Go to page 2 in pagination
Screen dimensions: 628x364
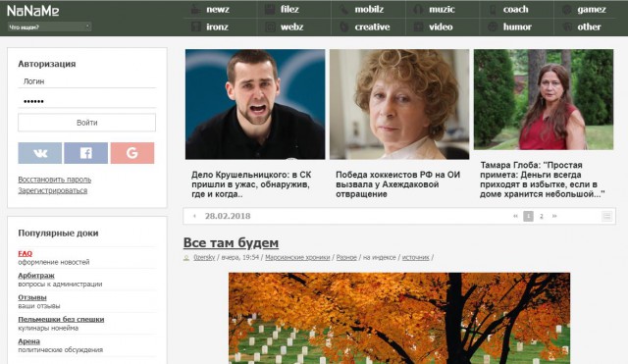click(542, 216)
